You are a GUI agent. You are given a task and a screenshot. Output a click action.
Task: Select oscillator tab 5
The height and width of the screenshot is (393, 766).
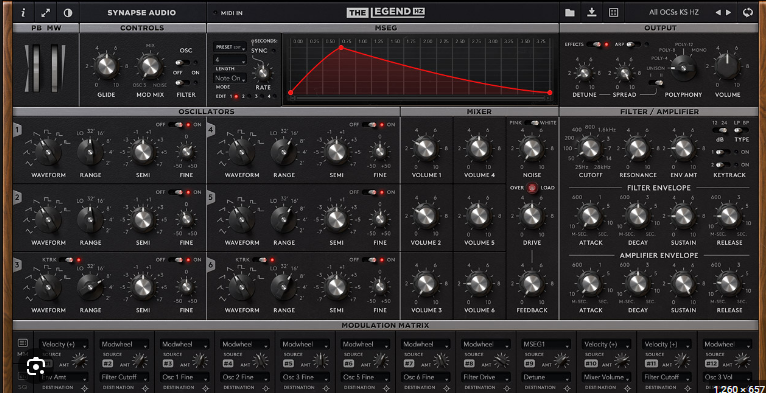tap(211, 197)
